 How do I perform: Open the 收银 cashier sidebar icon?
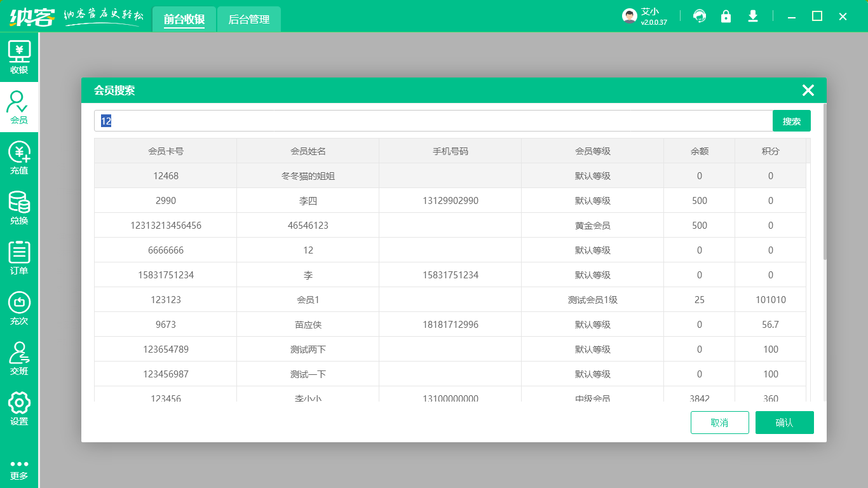pyautogui.click(x=19, y=57)
